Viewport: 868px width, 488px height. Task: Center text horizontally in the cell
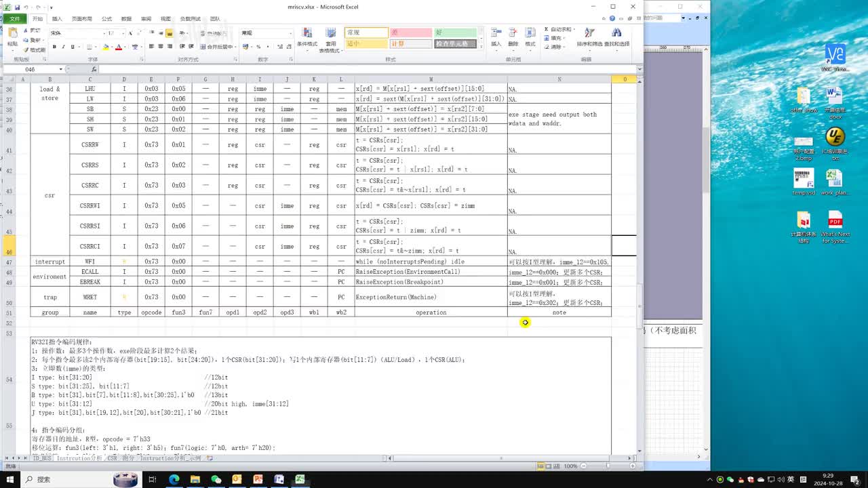tap(161, 47)
